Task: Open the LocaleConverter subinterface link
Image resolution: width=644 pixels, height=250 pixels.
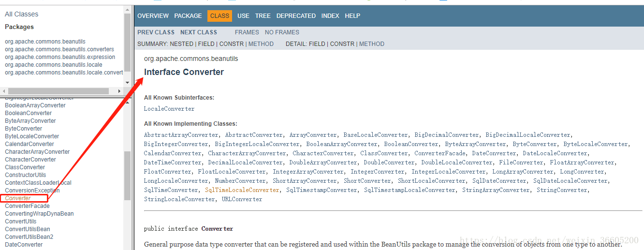Action: [169, 109]
